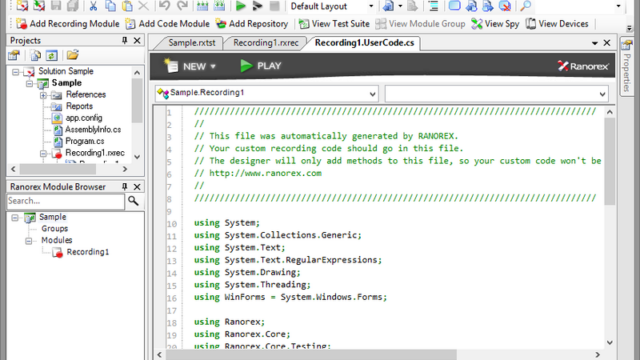The image size is (640, 360).
Task: Click the first build icon with green arrows
Action: pyautogui.click(x=202, y=6)
